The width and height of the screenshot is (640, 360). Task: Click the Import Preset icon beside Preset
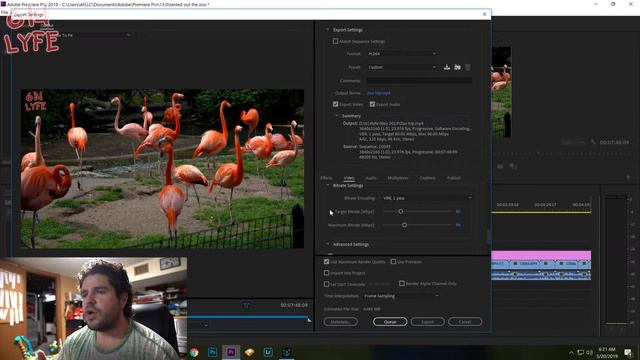point(458,67)
